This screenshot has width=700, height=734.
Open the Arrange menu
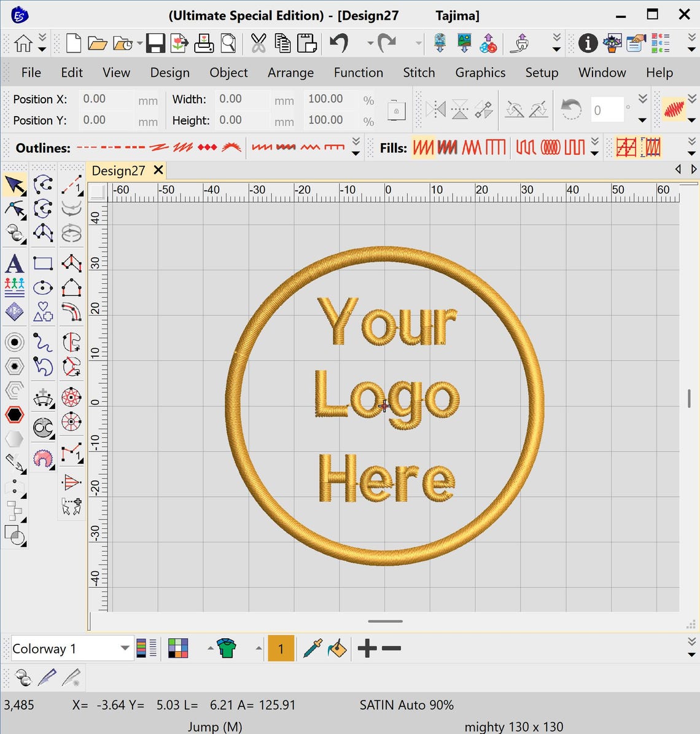290,72
